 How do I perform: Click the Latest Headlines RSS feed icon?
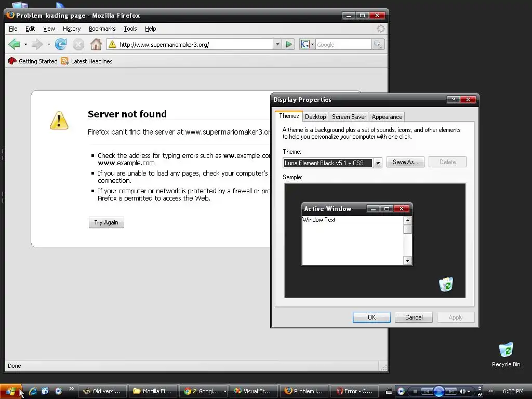pos(64,61)
